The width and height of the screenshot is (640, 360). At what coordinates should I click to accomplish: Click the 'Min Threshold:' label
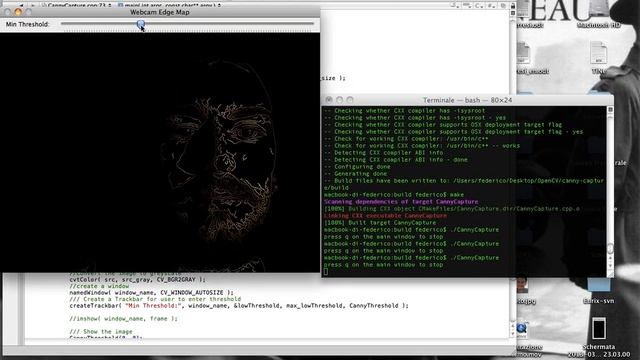[x=27, y=24]
